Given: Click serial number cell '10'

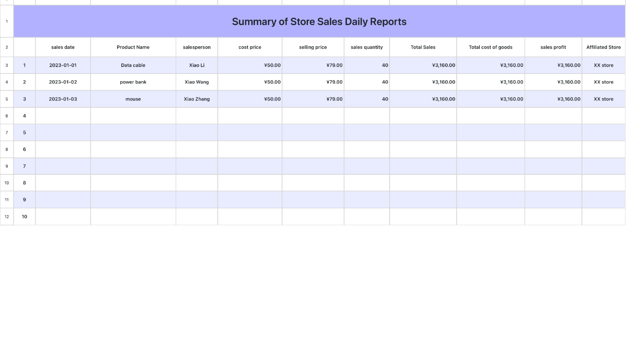Looking at the screenshot, I should (x=24, y=217).
